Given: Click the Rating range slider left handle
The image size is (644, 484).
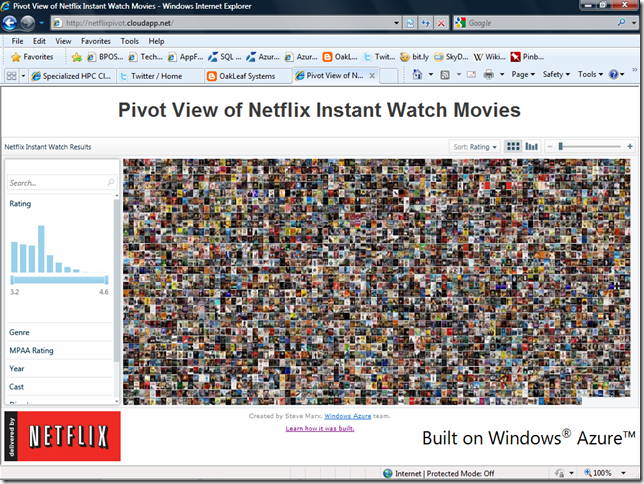Looking at the screenshot, I should click(12, 280).
